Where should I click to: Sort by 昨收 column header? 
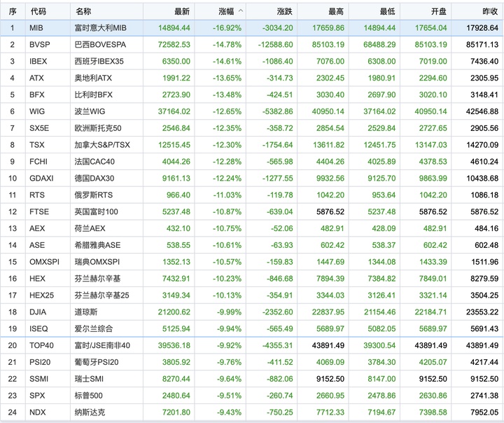click(x=491, y=12)
